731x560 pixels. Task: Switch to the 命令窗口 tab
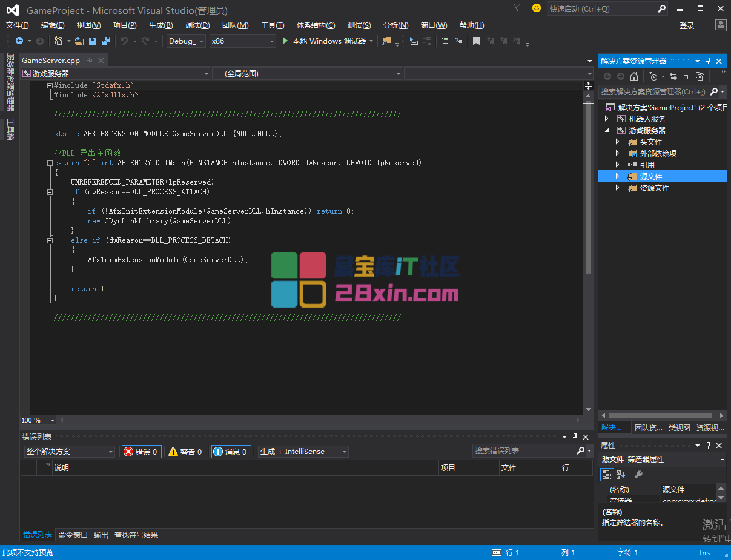pos(73,535)
